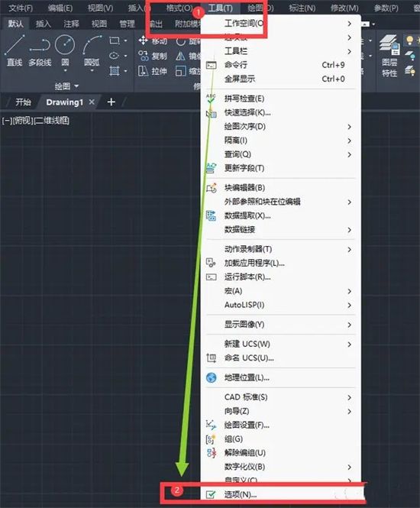This screenshot has height=508, width=420.
Task: Open the circle tool dropdown arrow
Action: coord(65,70)
